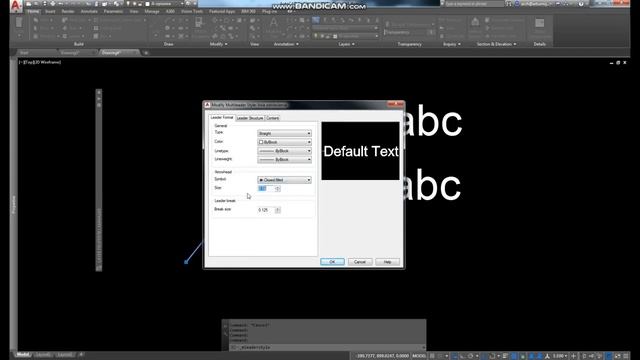Click the arrowhead Size input field
The height and width of the screenshot is (360, 640).
(x=266, y=189)
